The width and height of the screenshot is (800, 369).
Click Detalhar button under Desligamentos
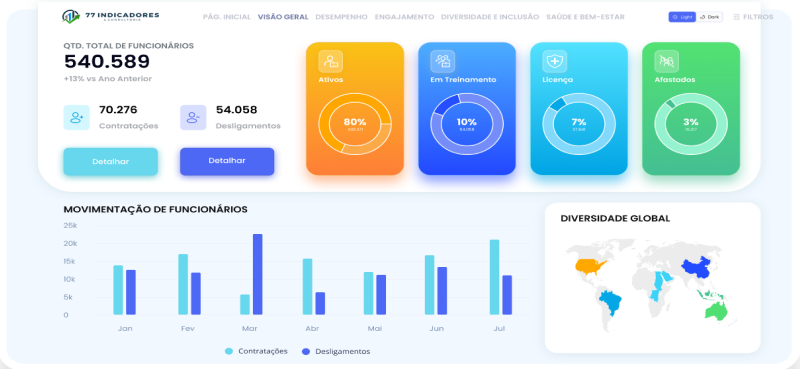[x=227, y=161]
